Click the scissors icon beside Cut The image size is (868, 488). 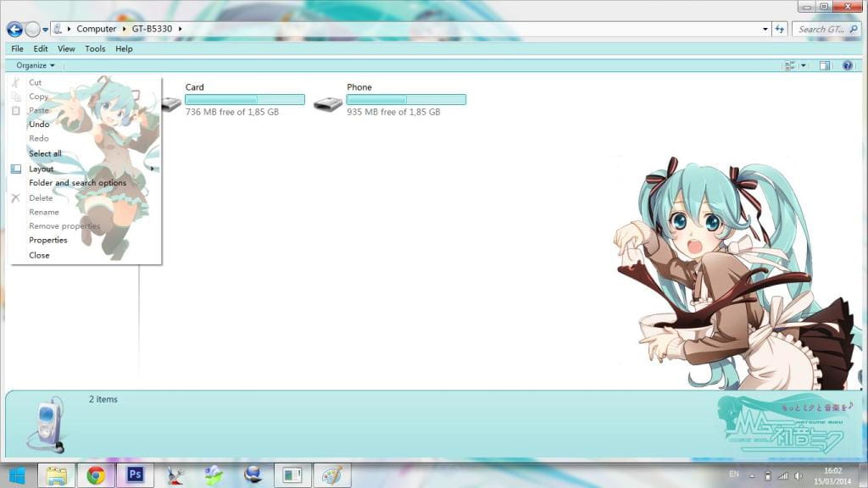point(16,82)
